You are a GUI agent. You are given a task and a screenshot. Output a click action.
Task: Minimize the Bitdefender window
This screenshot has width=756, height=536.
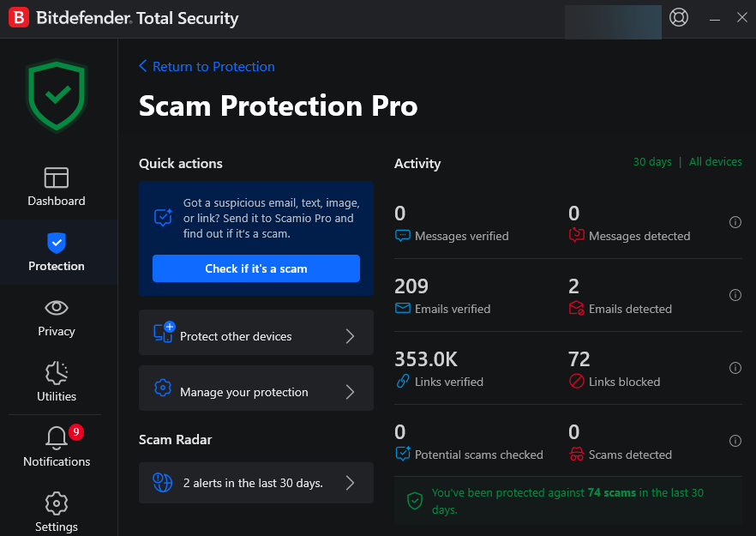pos(715,18)
